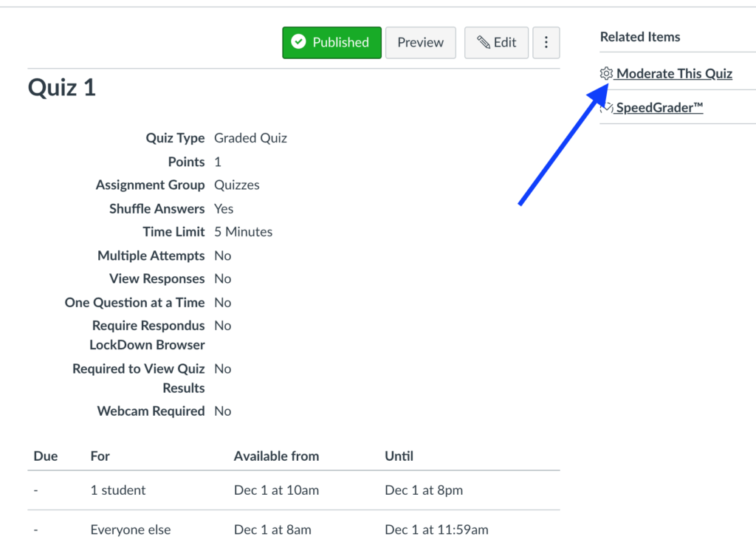Click the Quiz 1 title heading
Viewport: 756px width, 548px height.
click(62, 88)
